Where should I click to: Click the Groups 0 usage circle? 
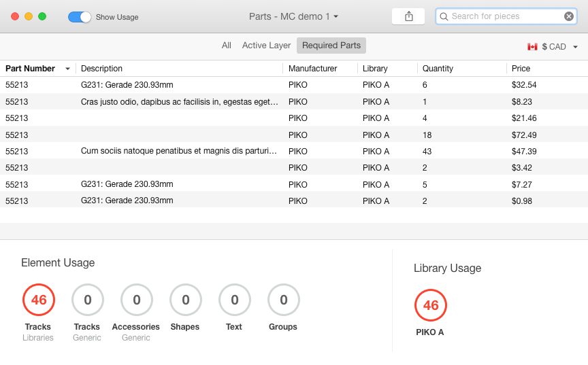(x=284, y=300)
